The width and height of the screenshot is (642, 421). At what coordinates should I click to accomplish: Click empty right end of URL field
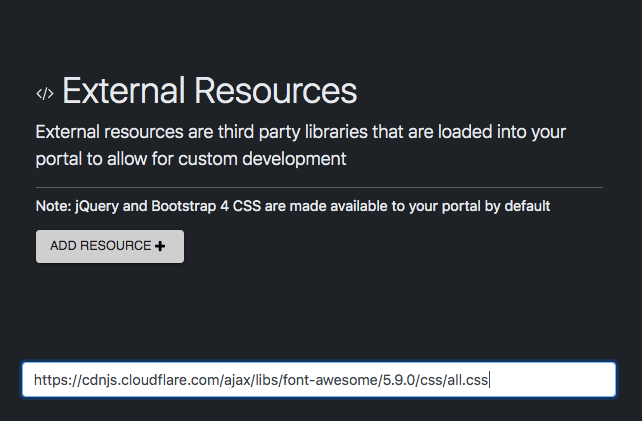coord(555,380)
